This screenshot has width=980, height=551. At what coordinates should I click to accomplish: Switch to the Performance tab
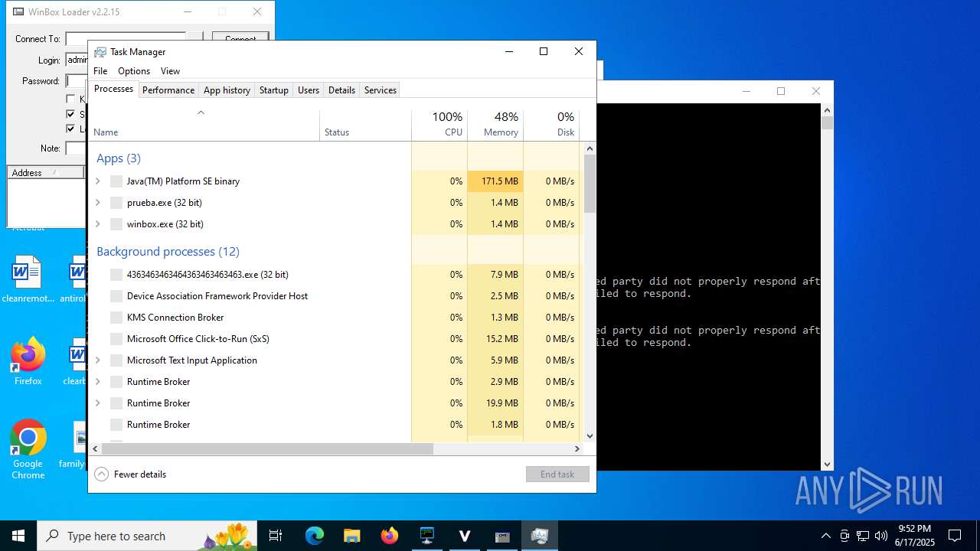pyautogui.click(x=168, y=90)
